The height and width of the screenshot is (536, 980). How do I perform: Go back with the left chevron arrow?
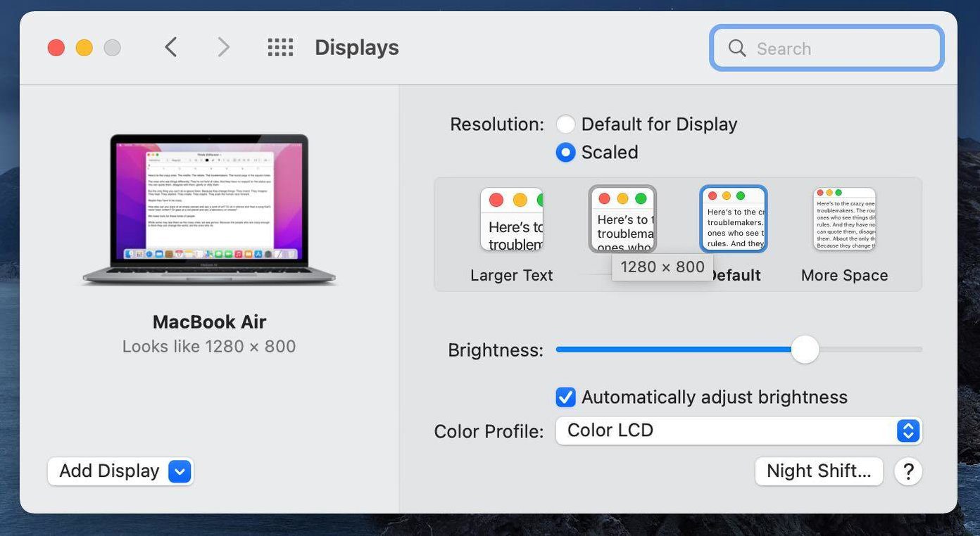[171, 47]
